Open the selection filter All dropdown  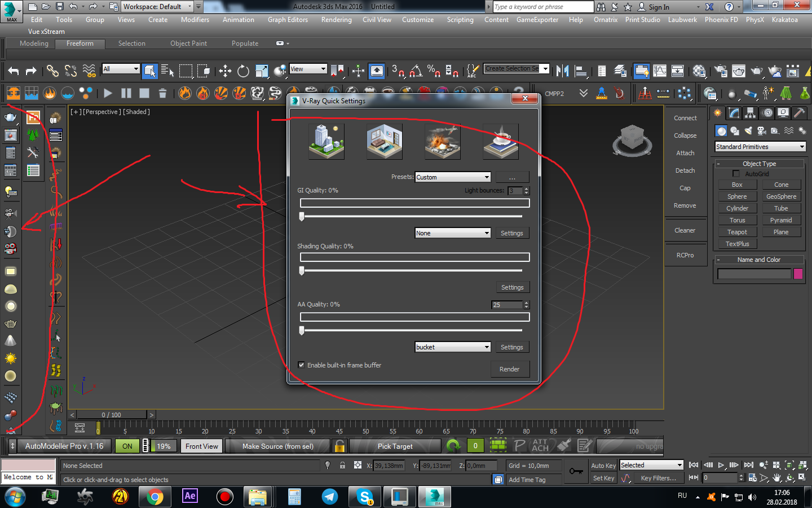click(121, 69)
